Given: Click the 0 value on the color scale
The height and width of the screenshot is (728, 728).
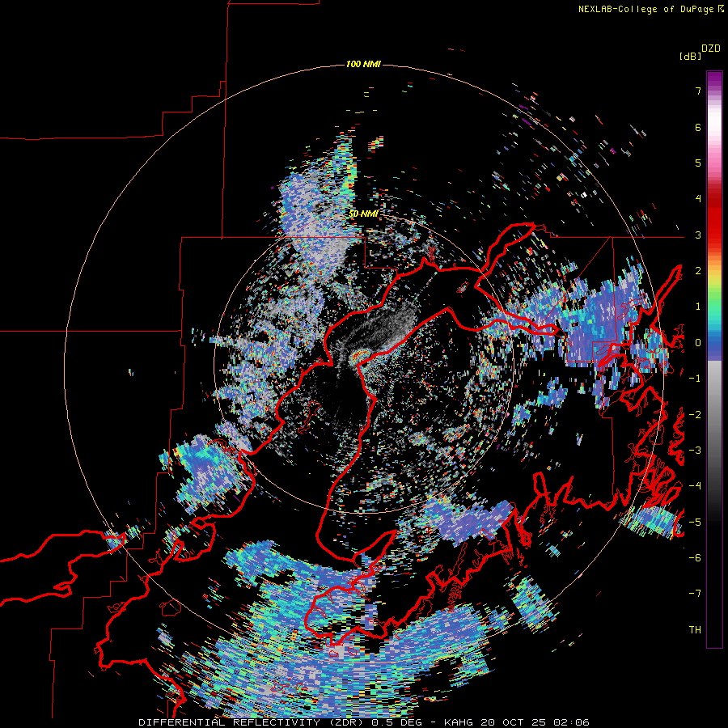Looking at the screenshot, I should tap(698, 343).
